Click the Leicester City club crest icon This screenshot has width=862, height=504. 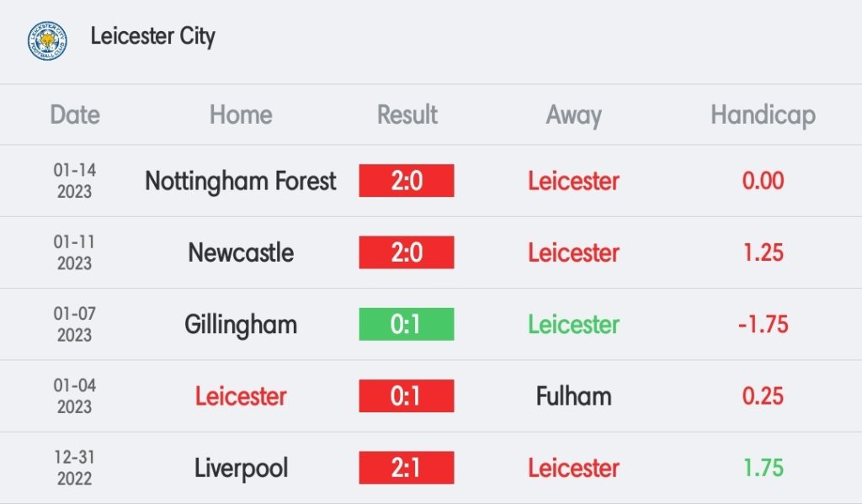tap(48, 40)
